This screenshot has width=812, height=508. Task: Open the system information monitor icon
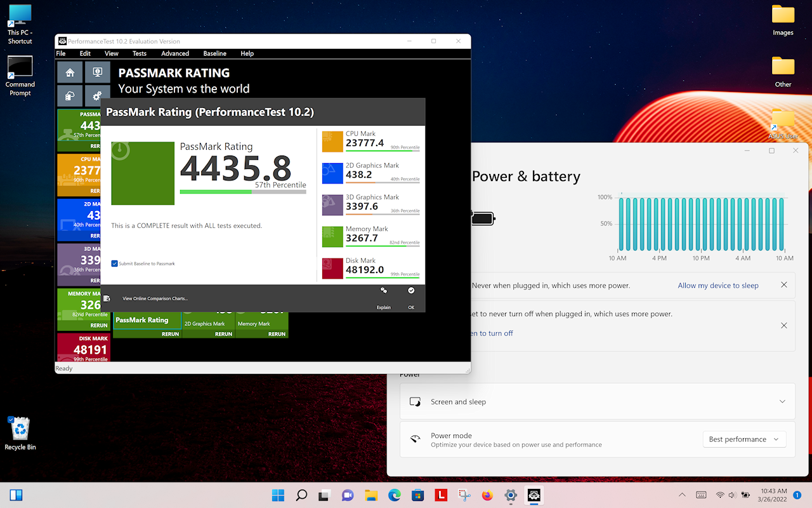coord(98,72)
